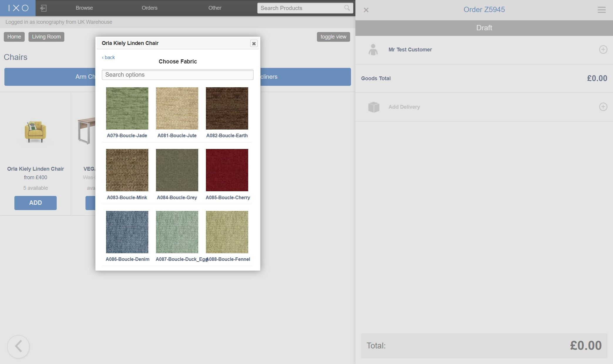
Task: Close Order Z5945 panel with X icon
Action: coord(366,10)
